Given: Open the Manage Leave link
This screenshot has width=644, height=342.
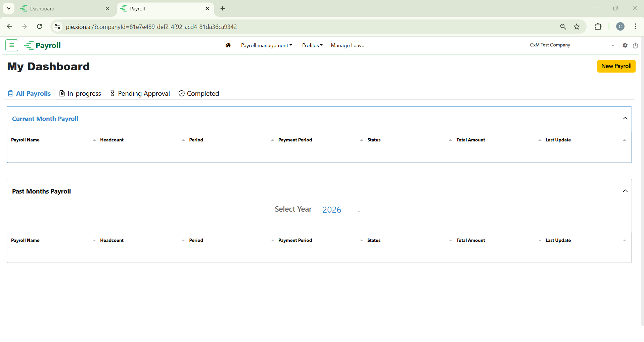Looking at the screenshot, I should pyautogui.click(x=348, y=45).
